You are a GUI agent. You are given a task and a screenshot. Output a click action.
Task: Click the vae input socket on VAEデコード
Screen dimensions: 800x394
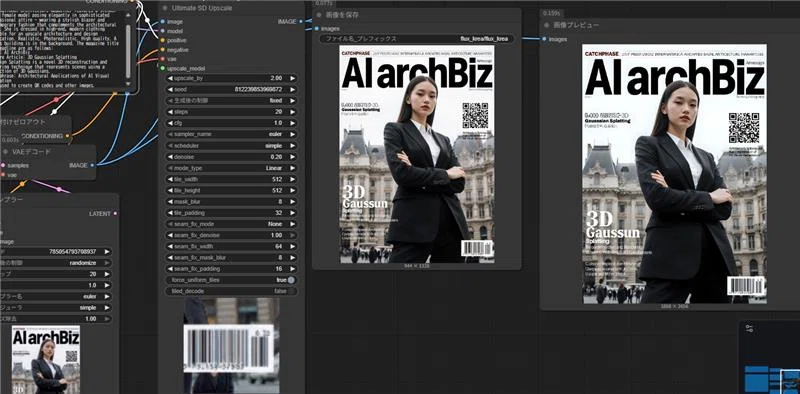tap(3, 175)
